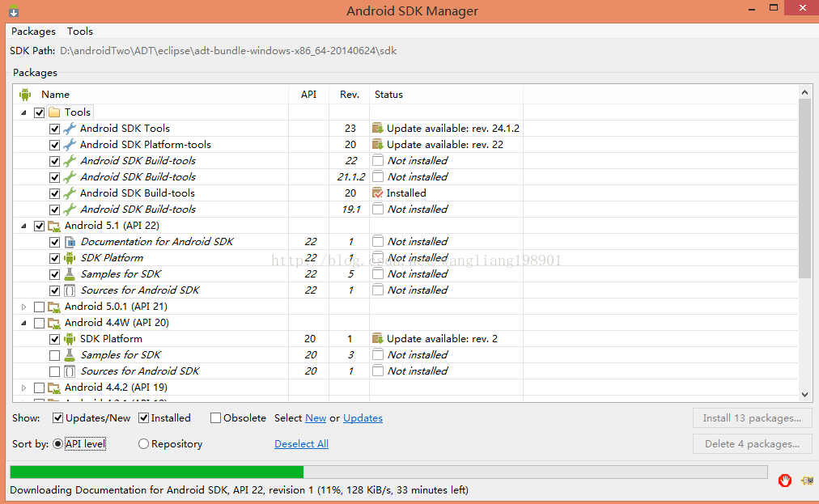Click the 'Update available: rev. 24.1.2' status text

(x=453, y=129)
